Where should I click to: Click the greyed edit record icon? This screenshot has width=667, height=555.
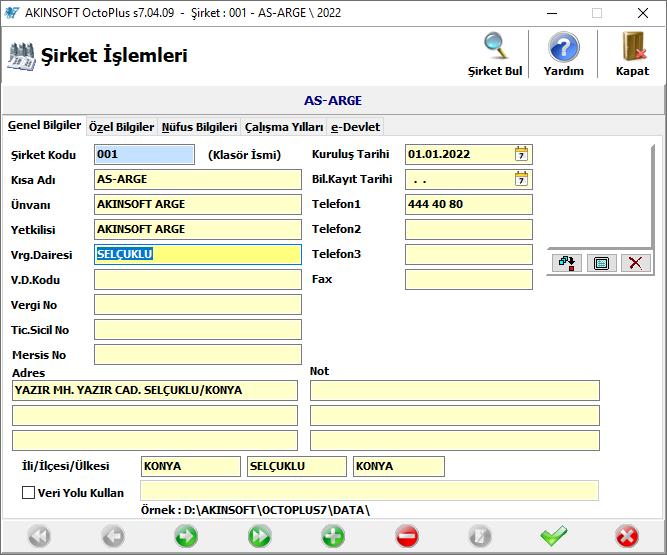pyautogui.click(x=480, y=536)
